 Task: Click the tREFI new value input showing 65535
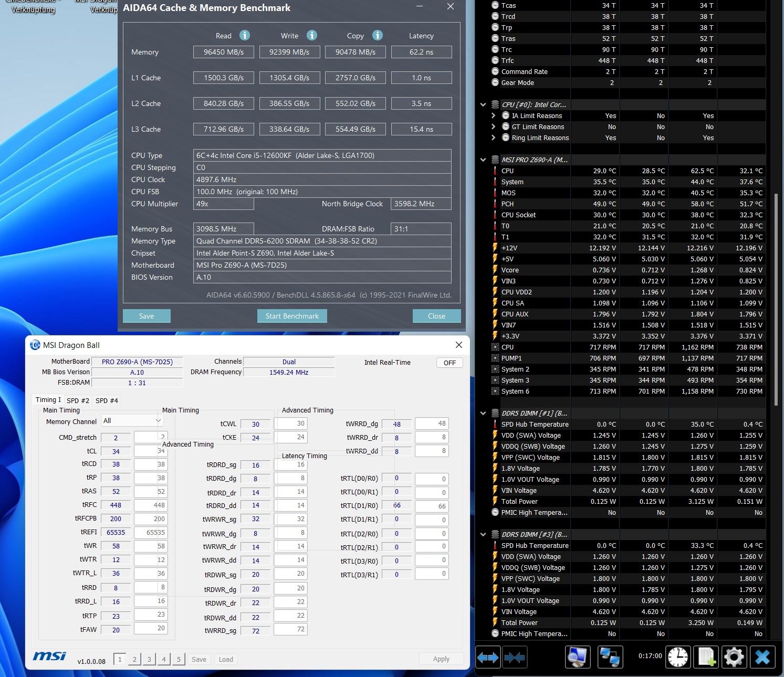coord(151,532)
